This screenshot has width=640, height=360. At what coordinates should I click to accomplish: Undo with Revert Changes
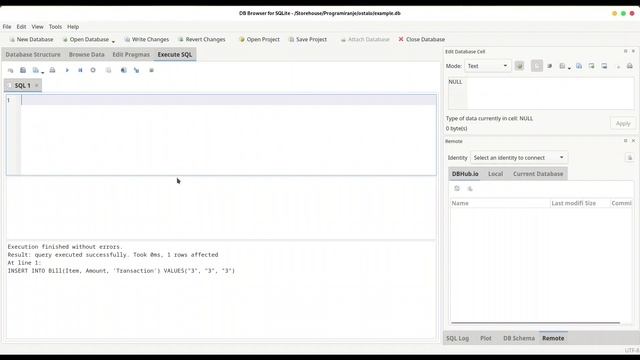[202, 39]
